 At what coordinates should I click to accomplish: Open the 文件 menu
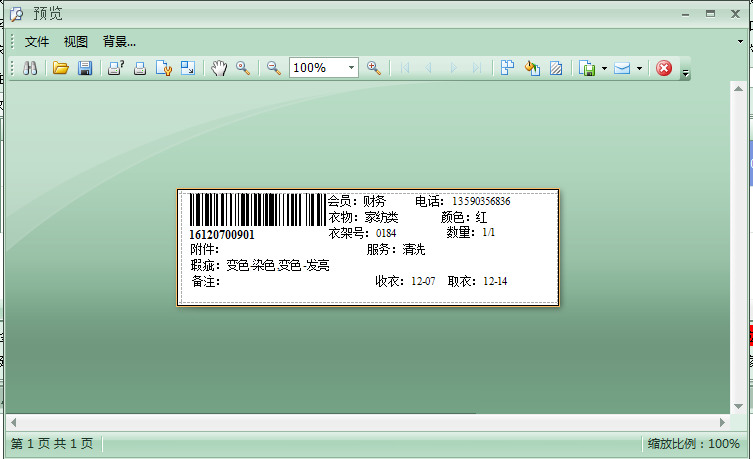click(37, 42)
